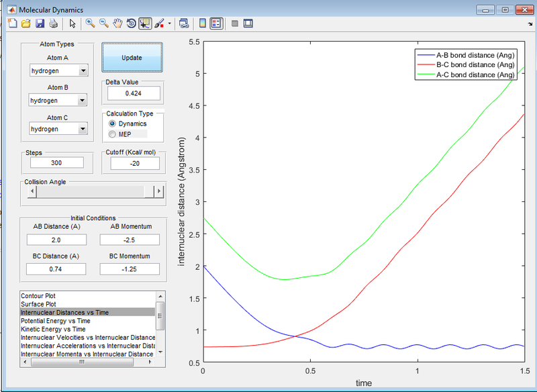537x392 pixels.
Task: Activate the Pan hand tool
Action: 117,23
